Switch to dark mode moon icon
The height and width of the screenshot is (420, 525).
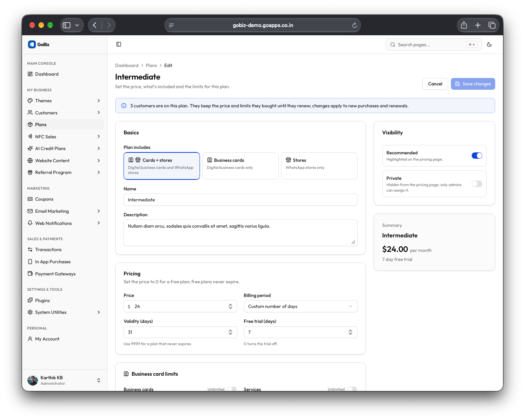489,45
